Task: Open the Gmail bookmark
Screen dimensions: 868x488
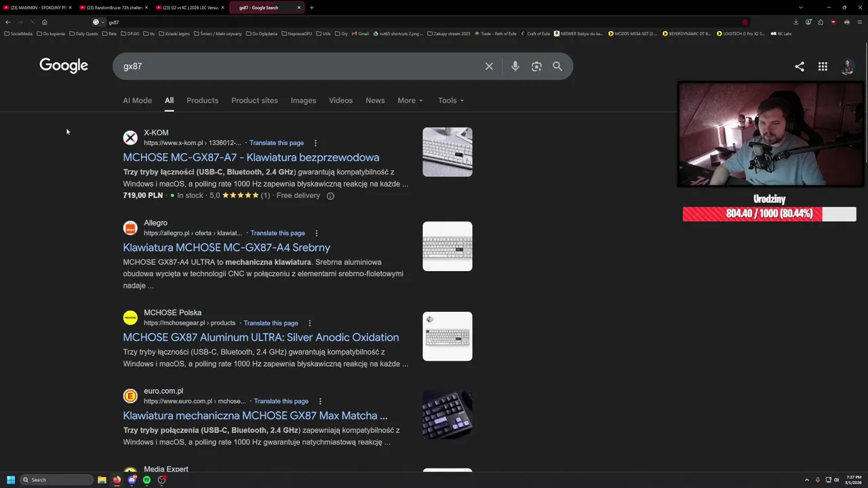Action: (x=360, y=33)
